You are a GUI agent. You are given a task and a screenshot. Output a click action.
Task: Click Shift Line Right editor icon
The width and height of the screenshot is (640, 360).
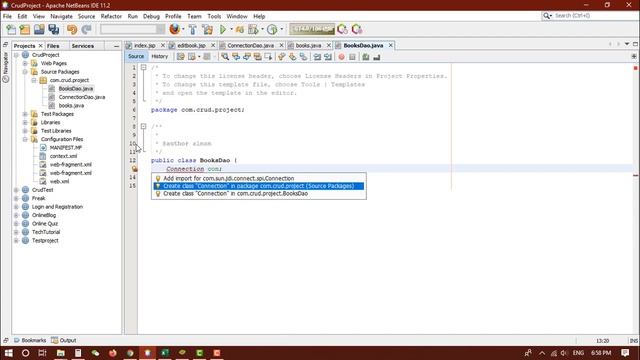[x=328, y=57]
